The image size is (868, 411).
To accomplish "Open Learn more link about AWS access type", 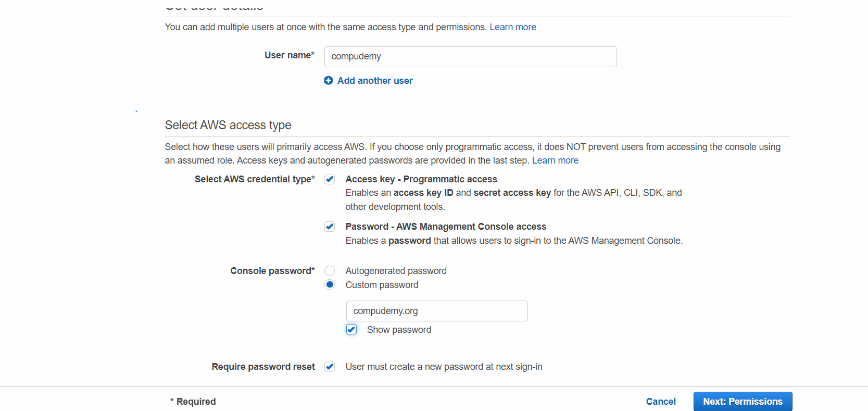I will (555, 160).
